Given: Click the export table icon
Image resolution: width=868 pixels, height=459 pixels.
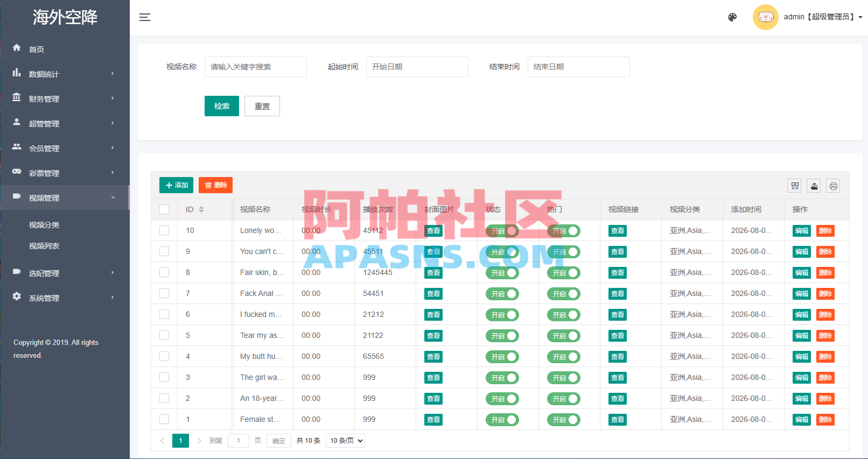Looking at the screenshot, I should 814,186.
